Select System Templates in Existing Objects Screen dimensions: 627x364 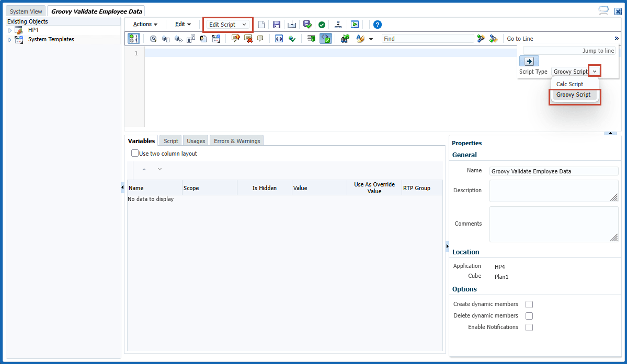pos(51,40)
